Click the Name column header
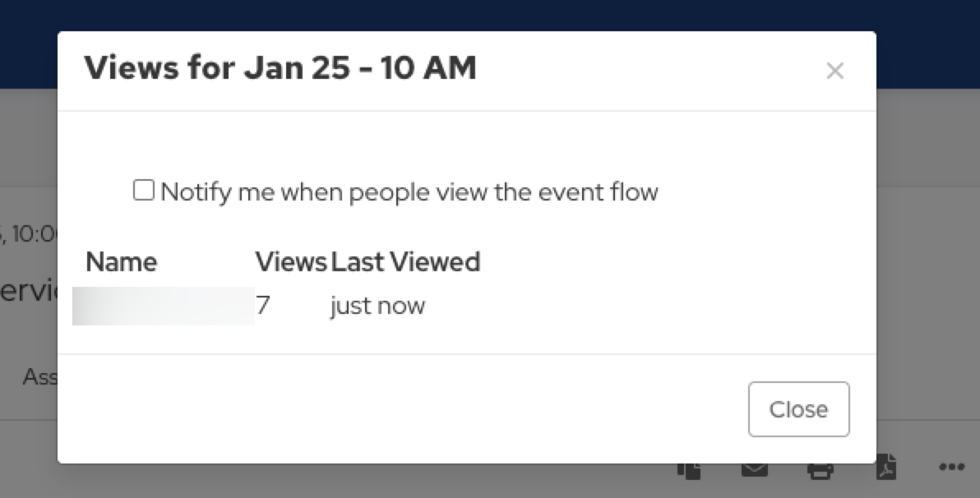This screenshot has width=980, height=498. pos(121,262)
